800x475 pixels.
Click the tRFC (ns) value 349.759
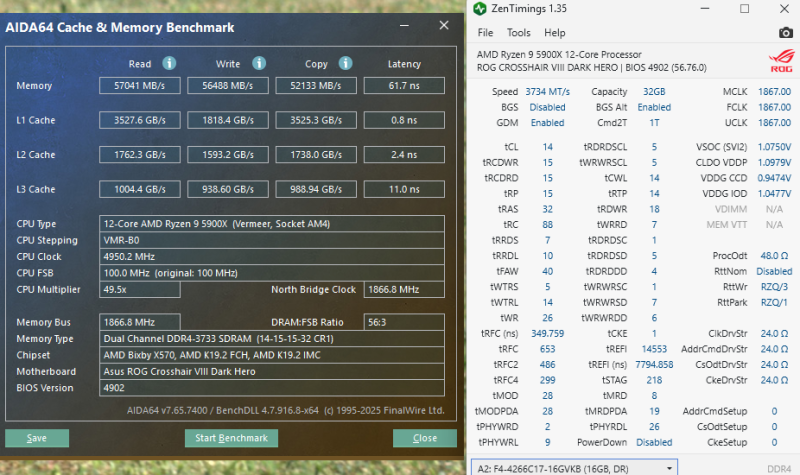coord(547,333)
